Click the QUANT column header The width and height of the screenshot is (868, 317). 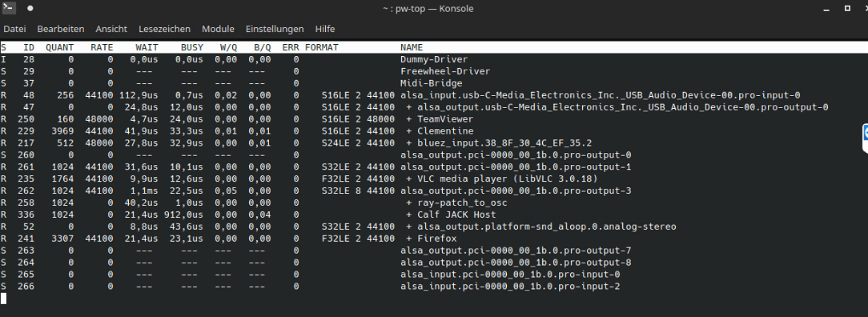[x=60, y=47]
